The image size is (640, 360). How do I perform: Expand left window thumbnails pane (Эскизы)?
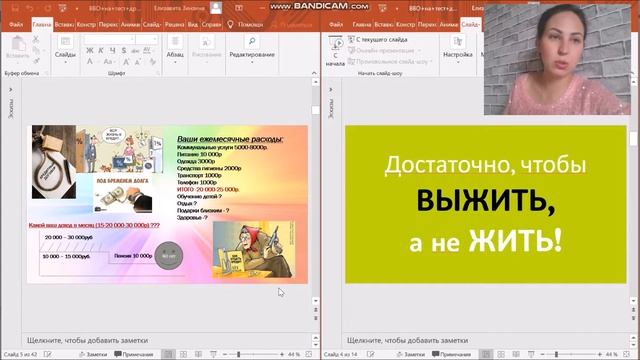(11, 89)
